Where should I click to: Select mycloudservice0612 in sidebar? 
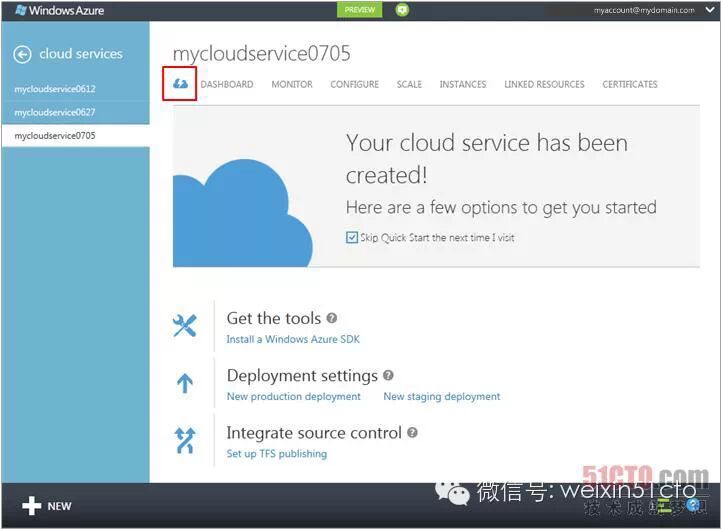pos(75,89)
